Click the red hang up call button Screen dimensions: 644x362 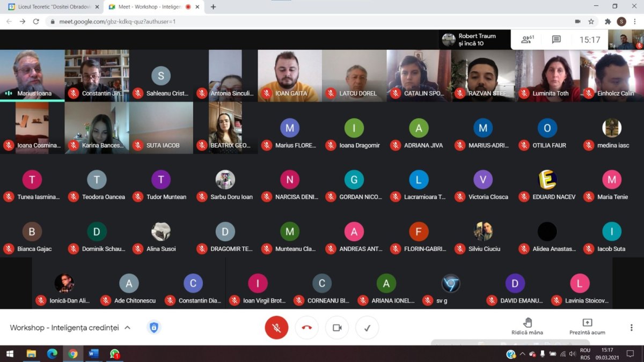[x=306, y=328]
